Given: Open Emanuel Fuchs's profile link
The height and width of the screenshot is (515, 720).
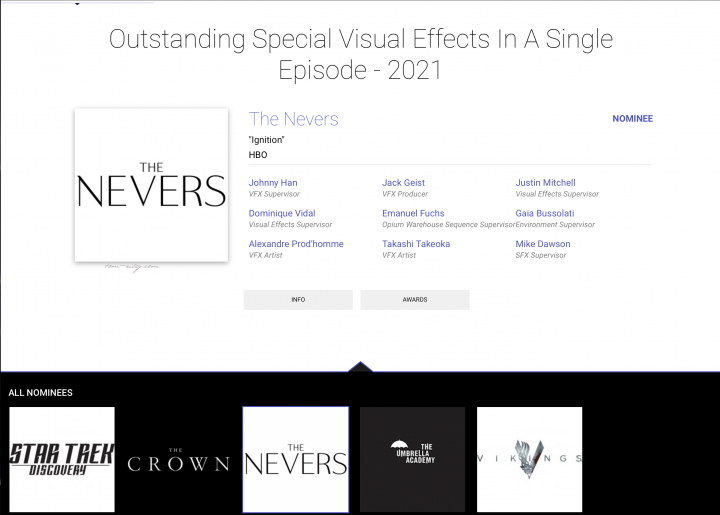Looking at the screenshot, I should point(413,213).
